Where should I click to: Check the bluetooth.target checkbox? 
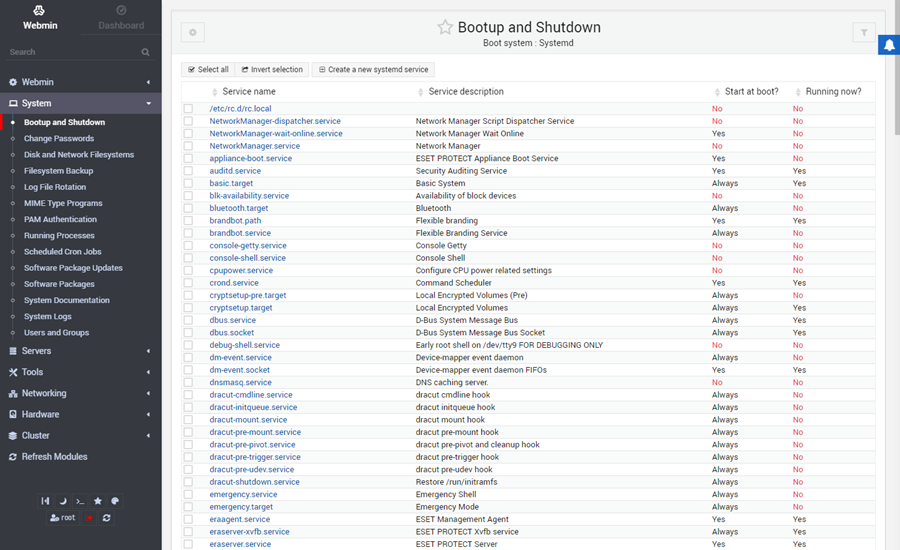point(188,208)
